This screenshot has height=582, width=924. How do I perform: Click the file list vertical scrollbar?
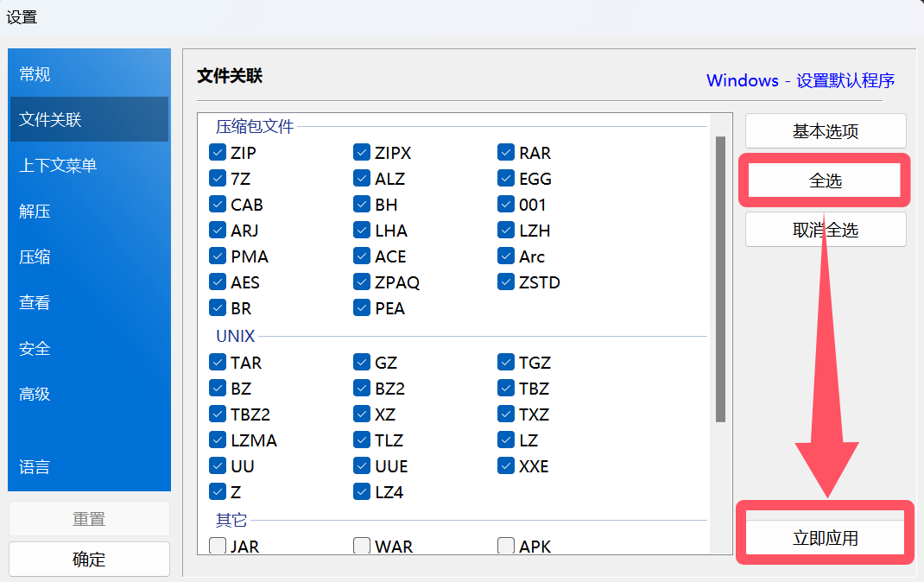720,278
